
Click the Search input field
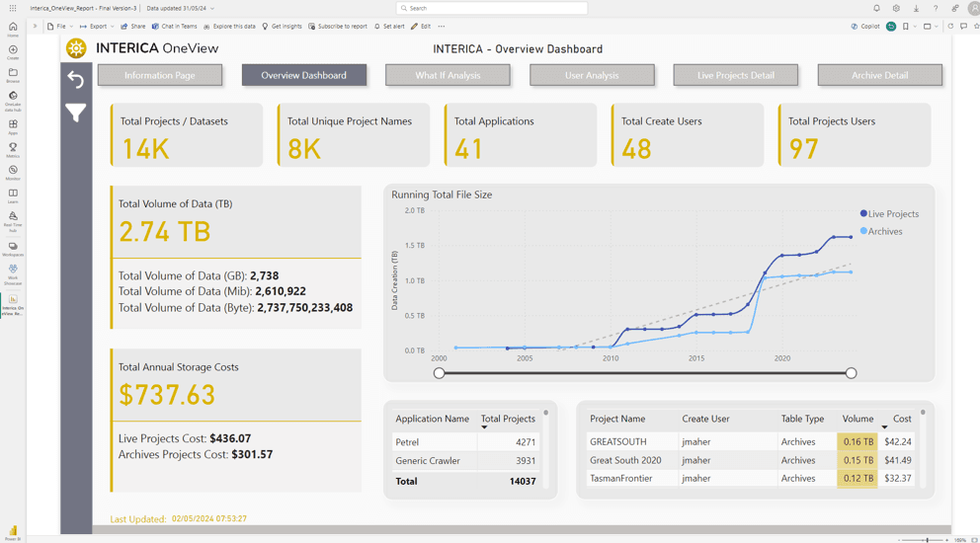[x=491, y=8]
